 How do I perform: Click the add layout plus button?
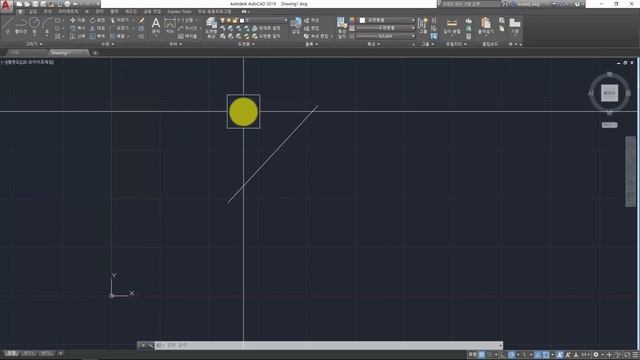coord(60,353)
